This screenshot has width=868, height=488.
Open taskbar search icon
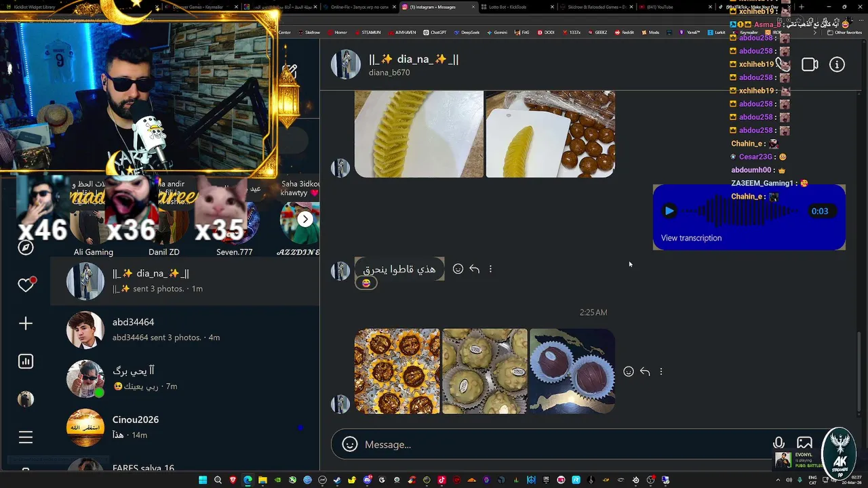[x=218, y=480]
